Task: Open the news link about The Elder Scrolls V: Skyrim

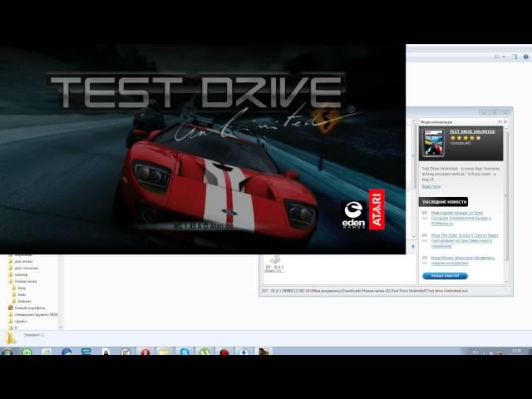Action: point(465,240)
